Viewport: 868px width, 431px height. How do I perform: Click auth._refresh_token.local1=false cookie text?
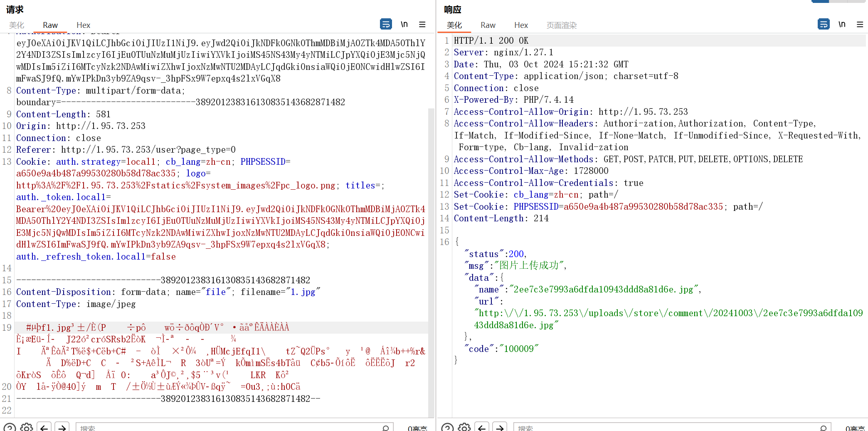[x=96, y=256]
